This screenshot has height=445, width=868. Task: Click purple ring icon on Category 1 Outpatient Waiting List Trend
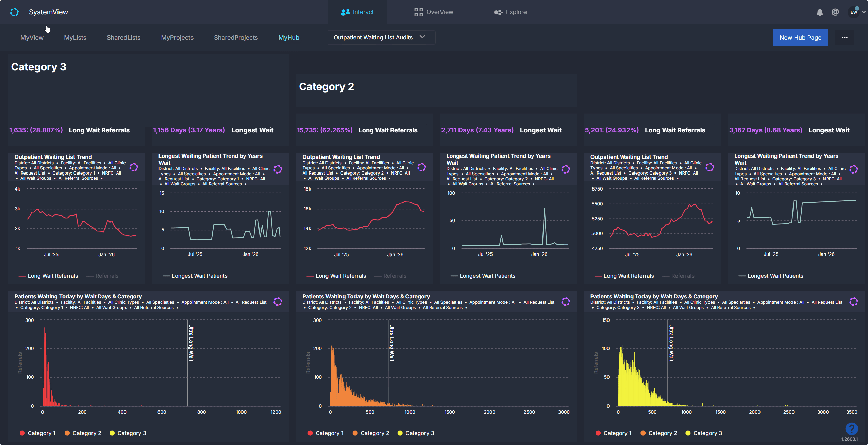[x=134, y=167]
